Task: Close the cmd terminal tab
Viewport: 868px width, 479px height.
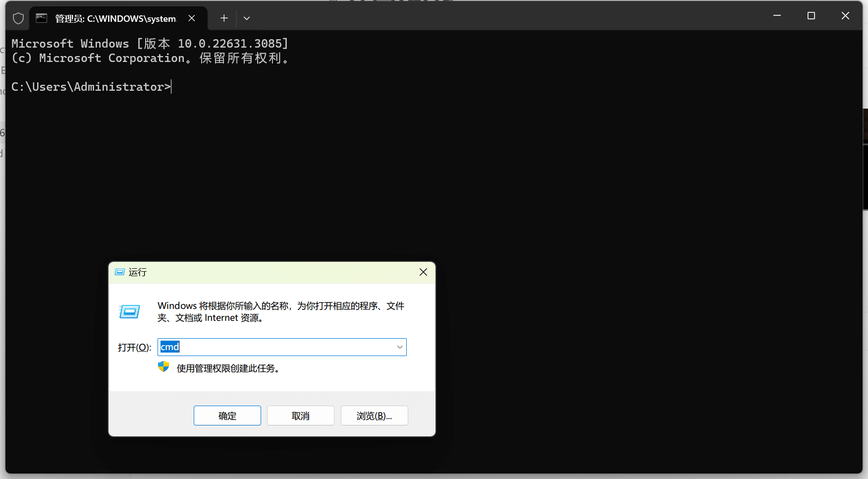Action: tap(192, 18)
